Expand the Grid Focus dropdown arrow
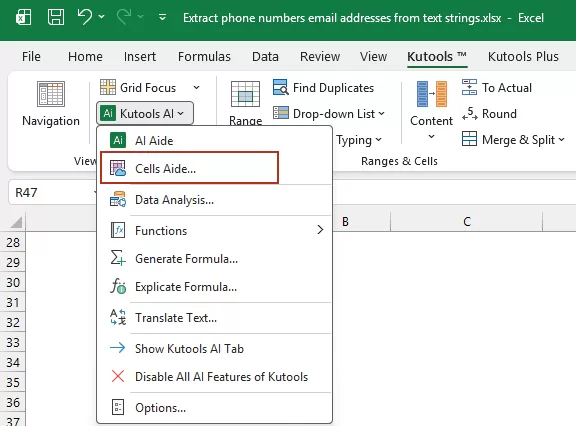Screen dimensions: 576x426 (197, 88)
